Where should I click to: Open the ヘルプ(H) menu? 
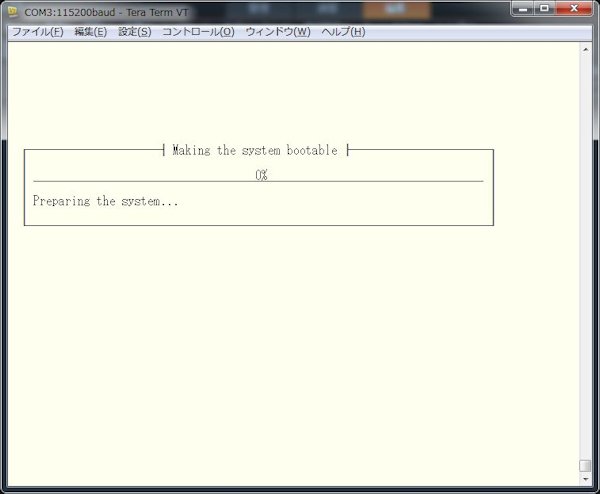343,32
